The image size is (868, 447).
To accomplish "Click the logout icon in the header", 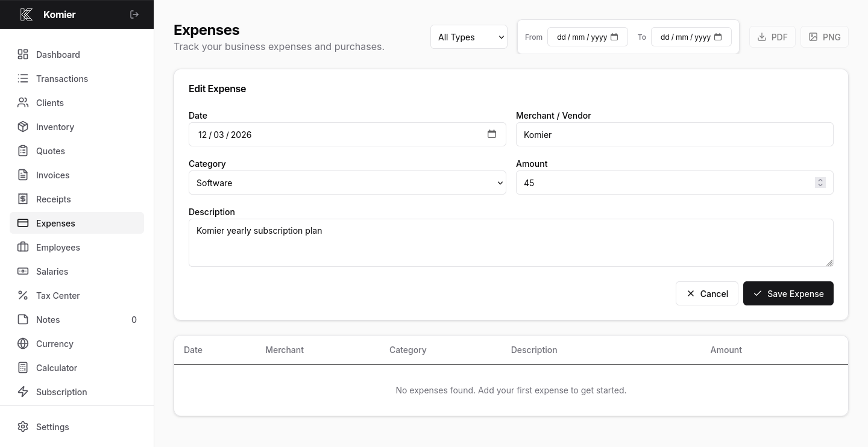I will pos(134,14).
